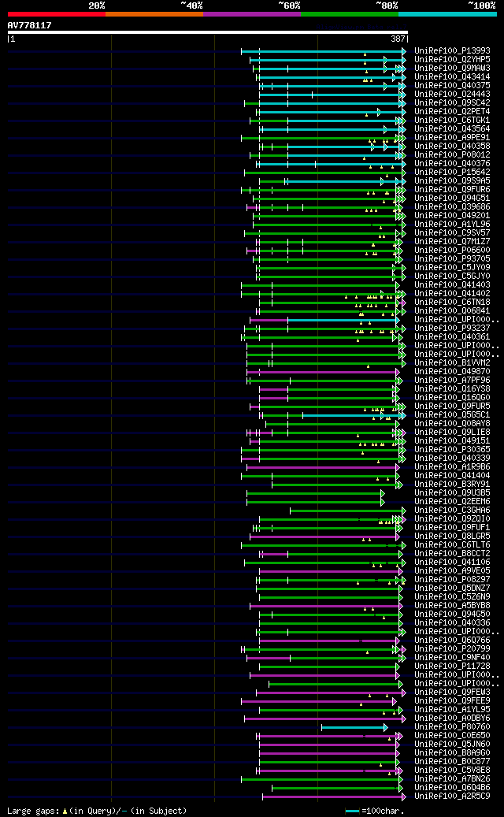The height and width of the screenshot is (817, 504).
Task: Open the UniRef100_P13993 hit link
Action: 453,51
